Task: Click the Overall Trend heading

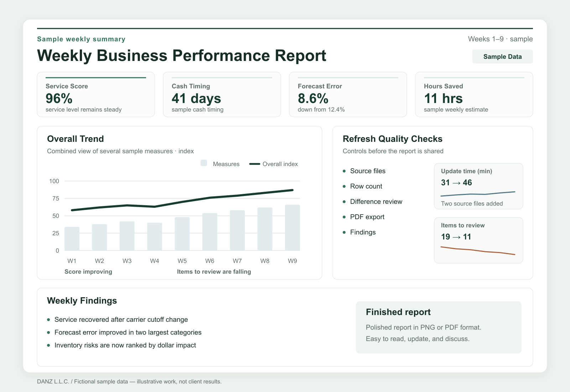Action: [76, 139]
